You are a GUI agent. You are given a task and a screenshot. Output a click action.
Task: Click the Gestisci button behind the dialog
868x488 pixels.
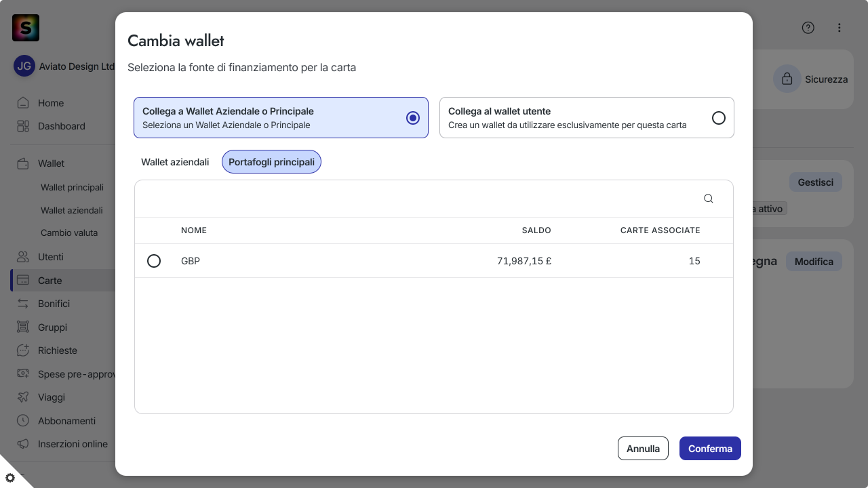(x=816, y=182)
